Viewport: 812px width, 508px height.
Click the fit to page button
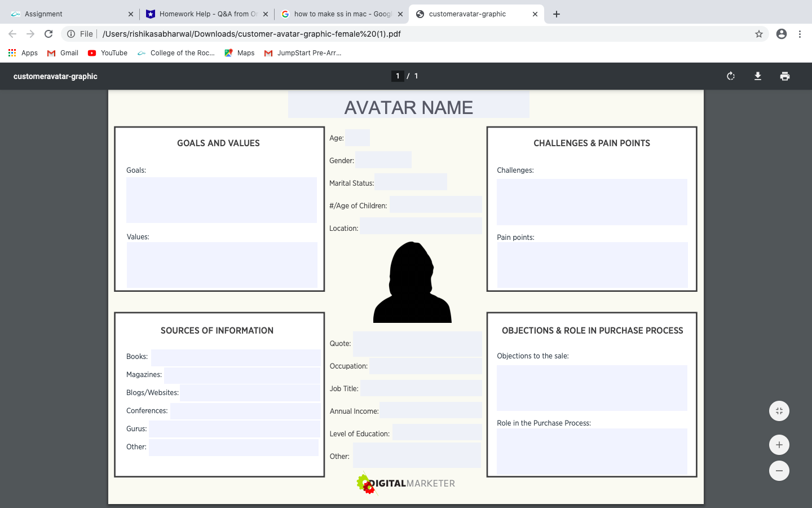coord(779,411)
